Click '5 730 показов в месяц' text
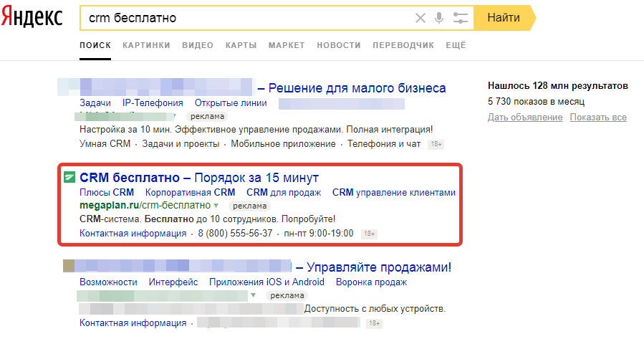644x344 pixels. click(x=536, y=102)
